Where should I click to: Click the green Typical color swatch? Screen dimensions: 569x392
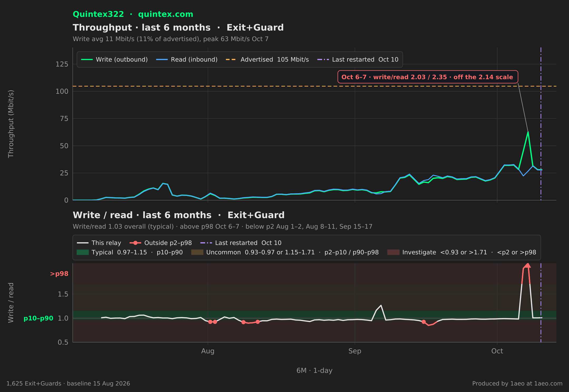83,252
